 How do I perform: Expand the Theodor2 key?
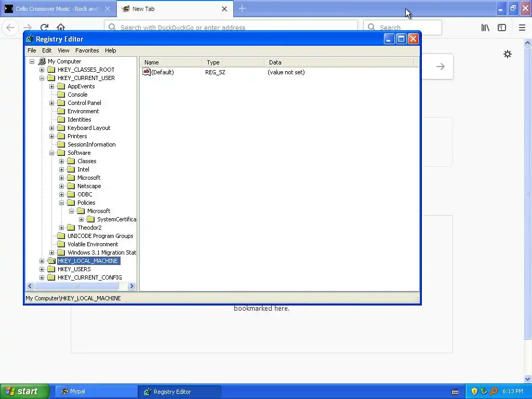pyautogui.click(x=61, y=228)
